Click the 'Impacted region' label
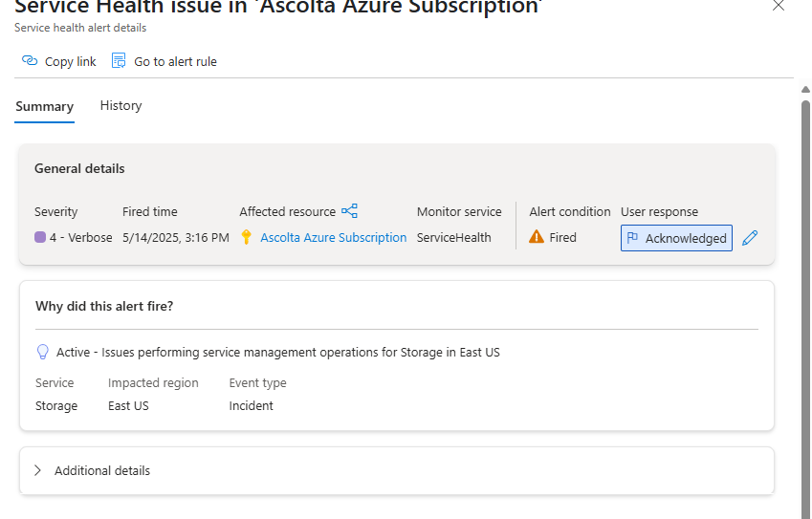The width and height of the screenshot is (812, 519). coord(153,383)
